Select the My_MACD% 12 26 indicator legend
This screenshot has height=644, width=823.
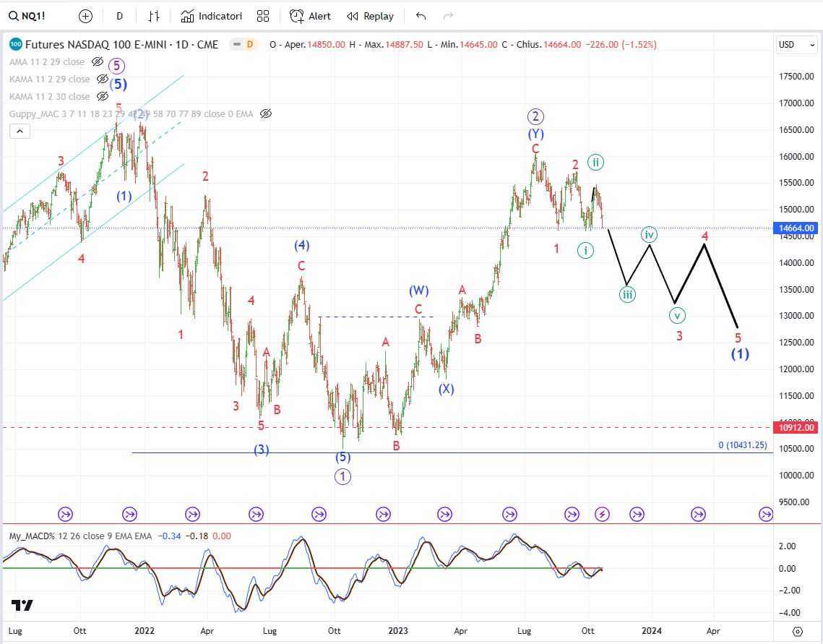tap(80, 536)
